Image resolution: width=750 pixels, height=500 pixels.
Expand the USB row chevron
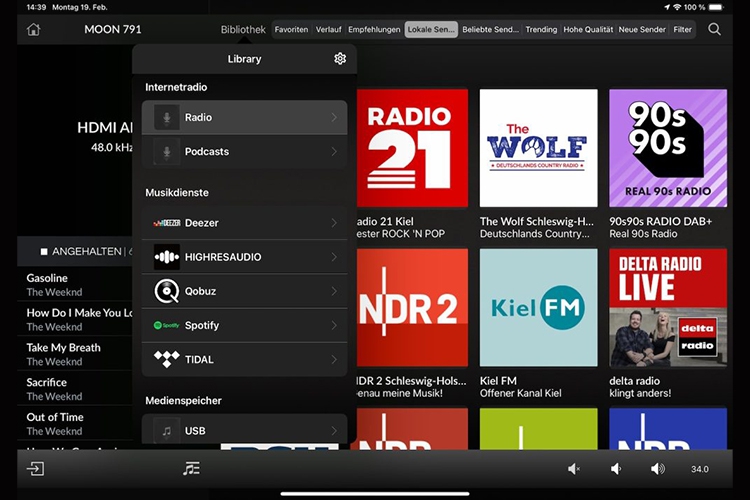334,431
